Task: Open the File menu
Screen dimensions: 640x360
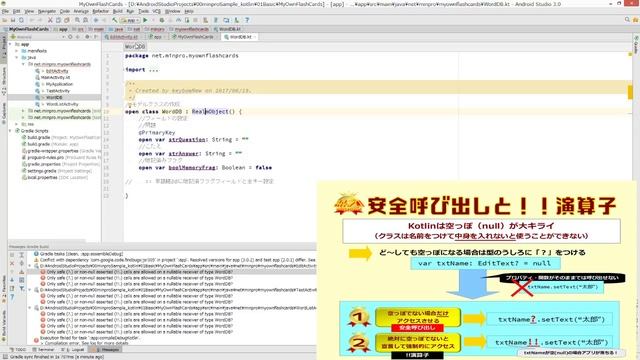Action: (x=5, y=11)
